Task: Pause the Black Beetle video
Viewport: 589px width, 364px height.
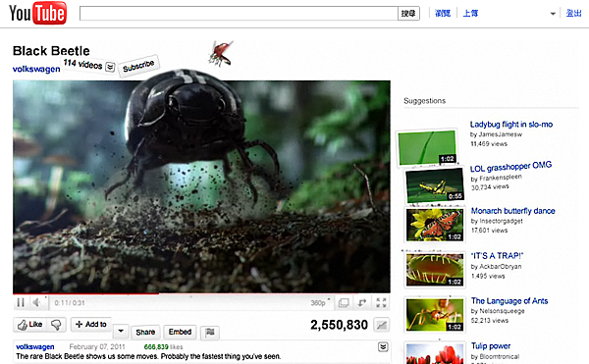Action: click(x=21, y=302)
